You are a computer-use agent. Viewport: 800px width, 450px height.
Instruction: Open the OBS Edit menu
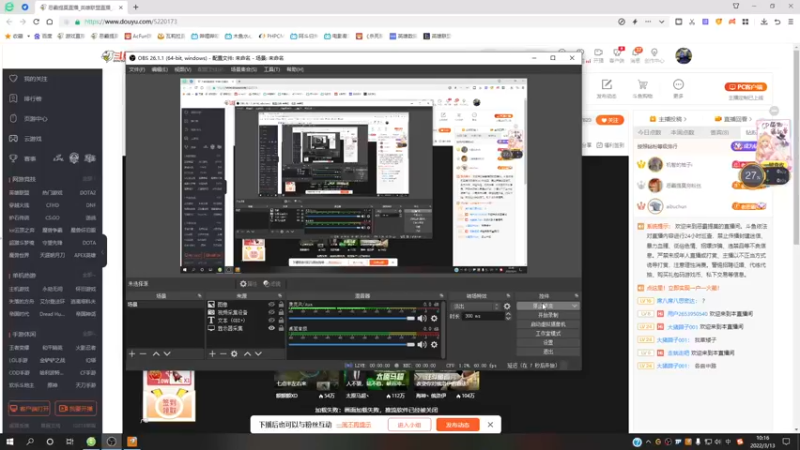(x=160, y=69)
